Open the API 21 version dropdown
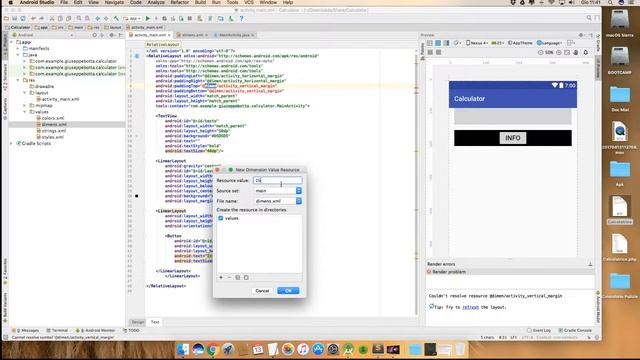 click(498, 43)
